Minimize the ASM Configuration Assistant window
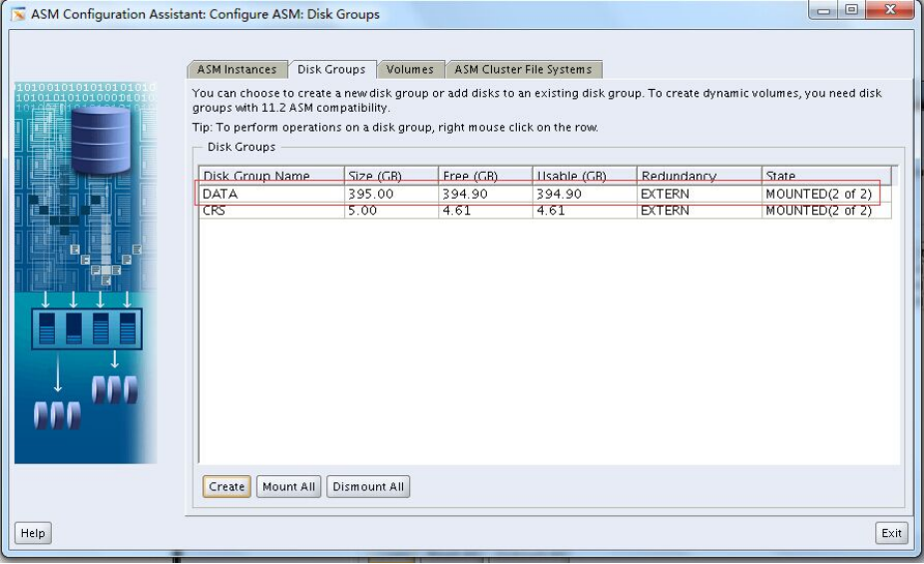This screenshot has height=564, width=924. pos(824,10)
